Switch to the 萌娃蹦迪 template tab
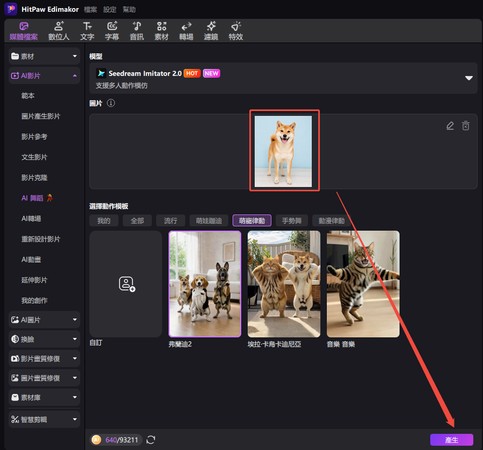Image resolution: width=483 pixels, height=450 pixels. [209, 221]
